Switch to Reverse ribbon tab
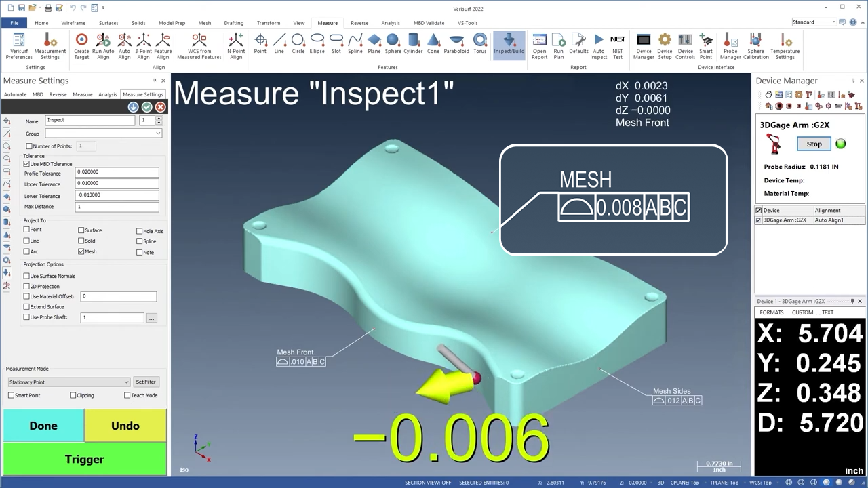The image size is (868, 488). tap(359, 23)
